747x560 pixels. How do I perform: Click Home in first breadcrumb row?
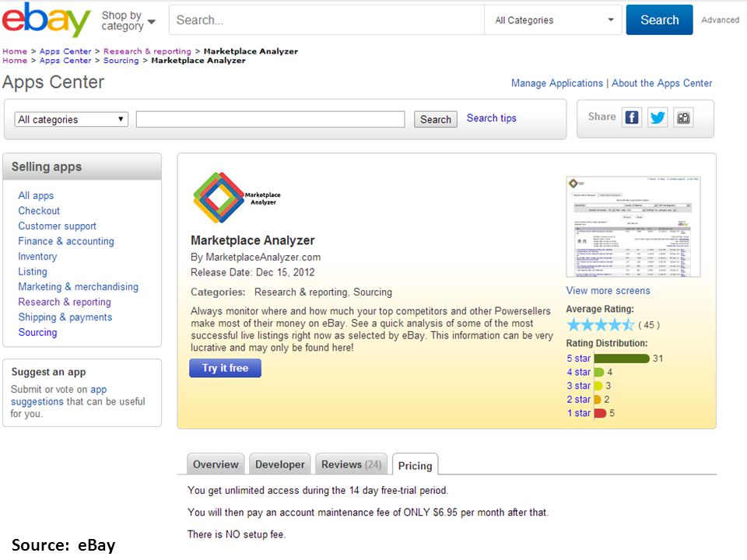(15, 51)
